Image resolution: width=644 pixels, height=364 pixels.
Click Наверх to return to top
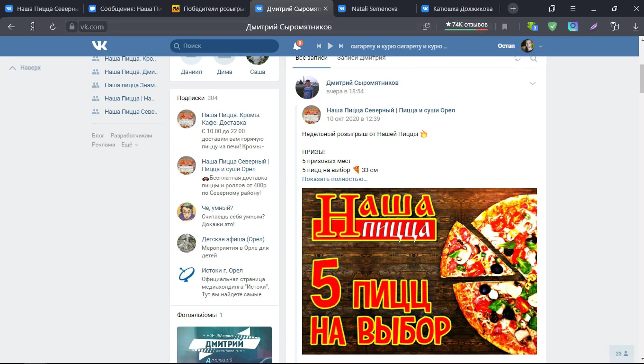click(x=25, y=68)
